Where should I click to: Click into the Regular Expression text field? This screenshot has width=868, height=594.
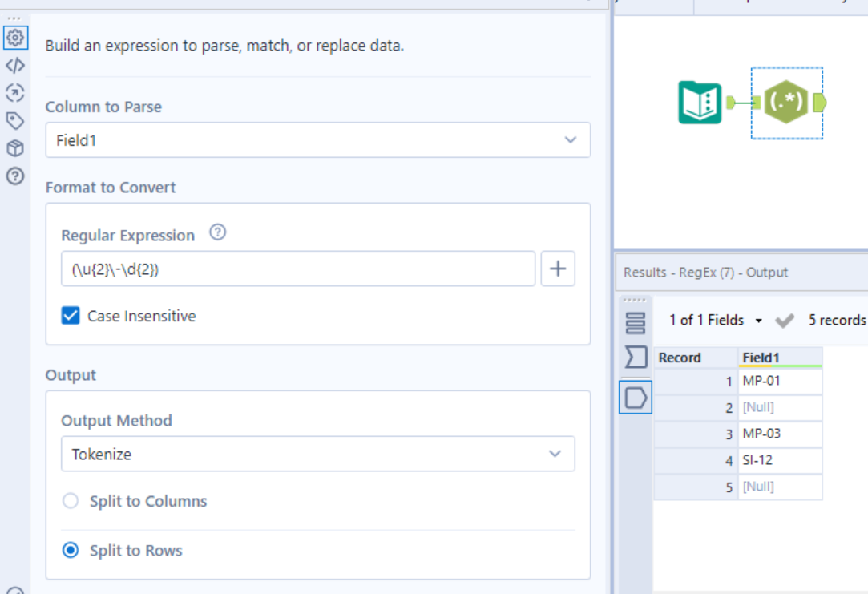pos(297,269)
